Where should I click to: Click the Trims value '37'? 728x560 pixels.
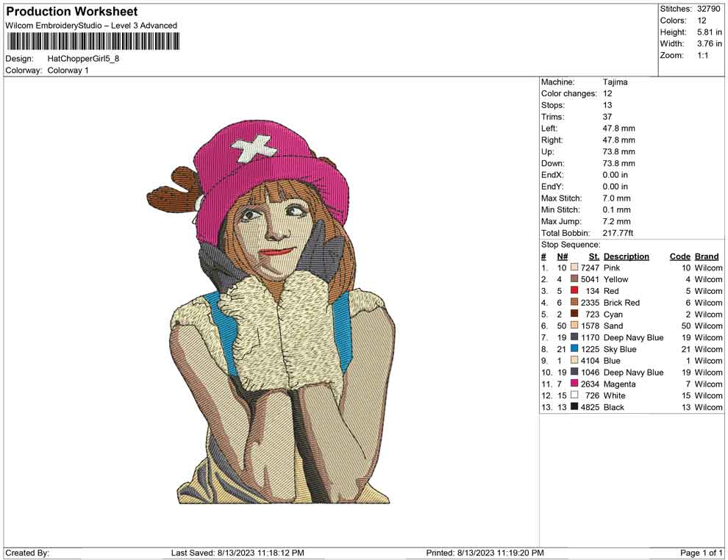point(607,117)
